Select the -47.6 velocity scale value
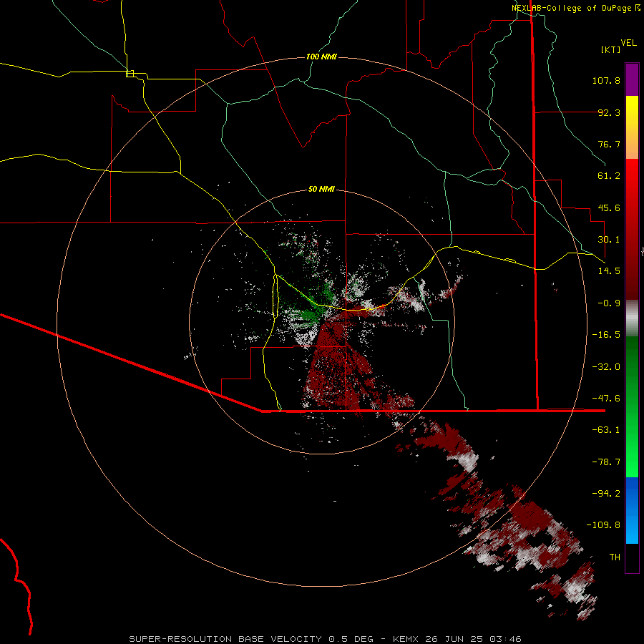 [606, 399]
